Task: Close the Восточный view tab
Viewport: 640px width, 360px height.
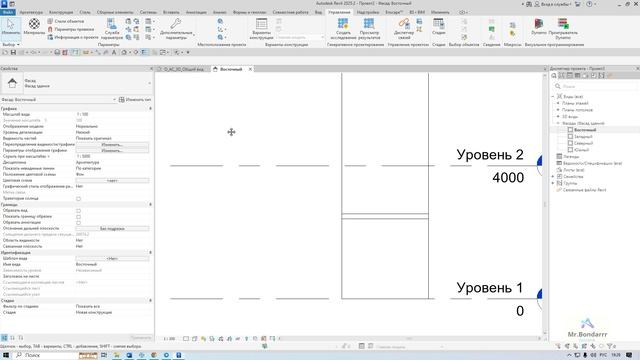Action: click(250, 69)
